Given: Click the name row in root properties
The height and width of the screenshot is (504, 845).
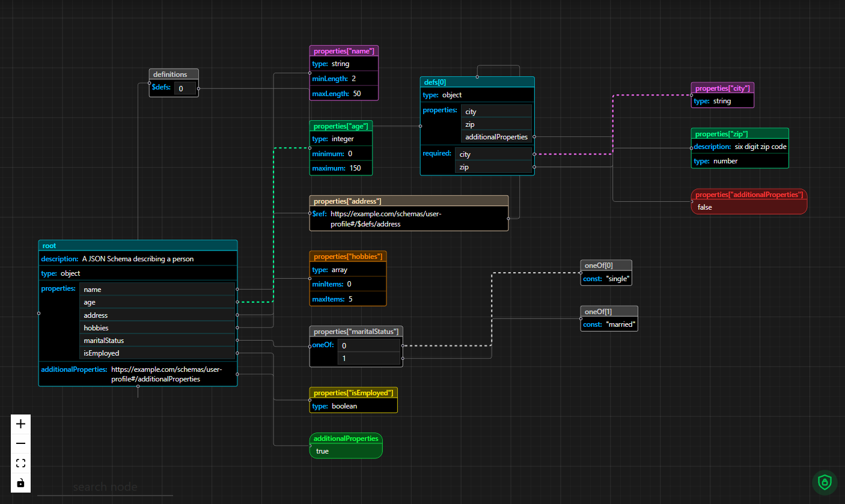Looking at the screenshot, I should pyautogui.click(x=157, y=290).
